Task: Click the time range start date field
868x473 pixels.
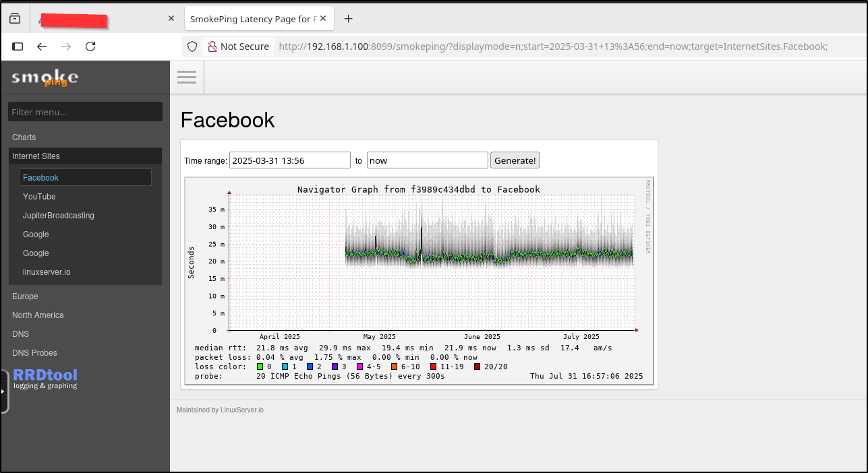Action: pos(290,160)
